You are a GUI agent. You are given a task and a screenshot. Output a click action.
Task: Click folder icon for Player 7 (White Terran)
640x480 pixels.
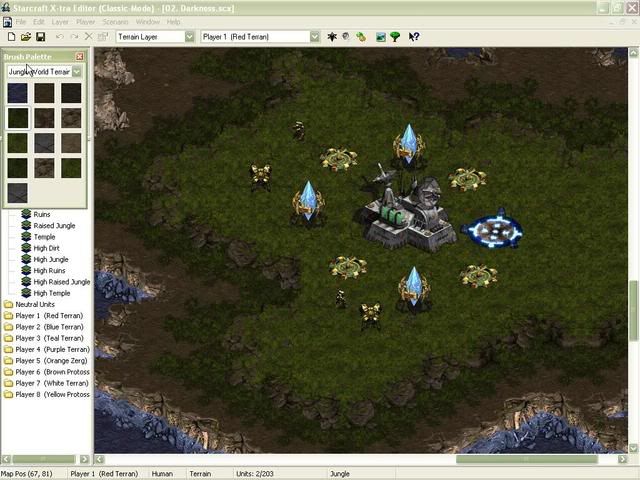[x=8, y=383]
